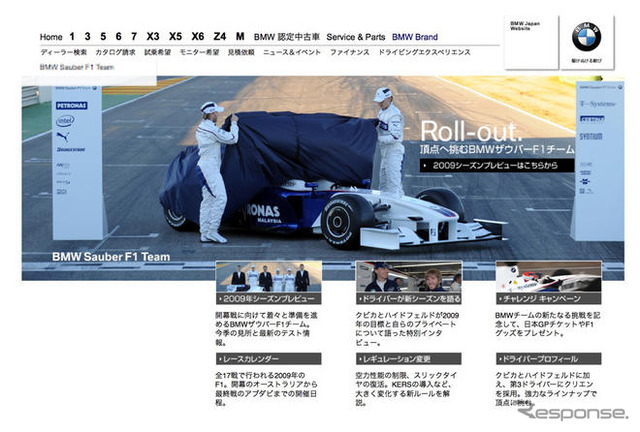The height and width of the screenshot is (432, 640).
Task: Click BMW Sauber F1 Team breadcrumb
Action: (x=77, y=67)
